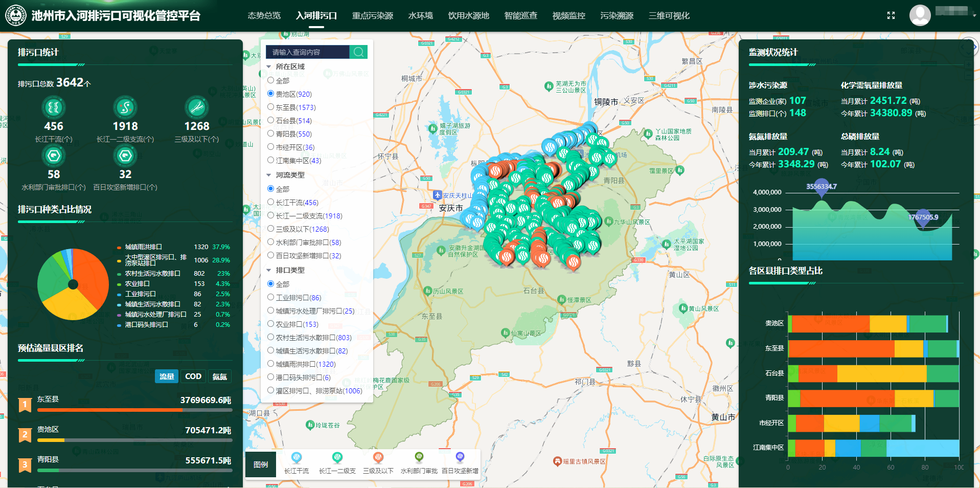The width and height of the screenshot is (980, 488).
Task: Collapse the 河流类型 filter group
Action: pyautogui.click(x=269, y=175)
